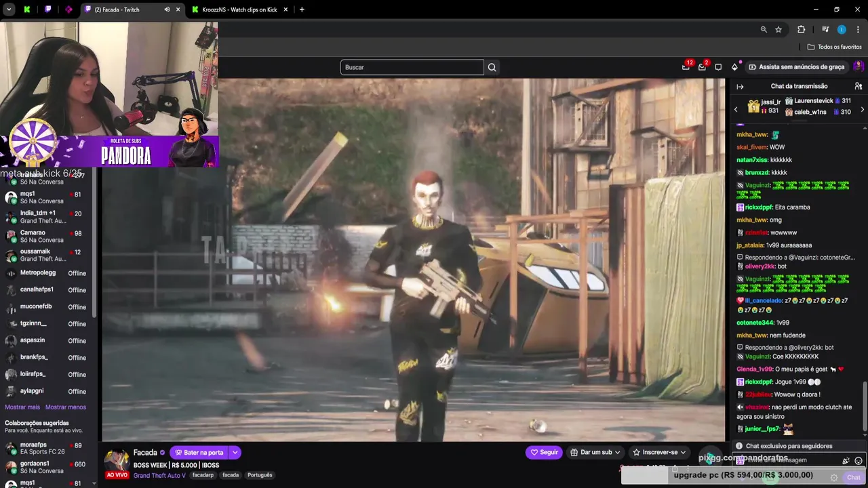Viewport: 868px width, 488px height.
Task: Open the Twitch user avatar menu
Action: pos(858,66)
